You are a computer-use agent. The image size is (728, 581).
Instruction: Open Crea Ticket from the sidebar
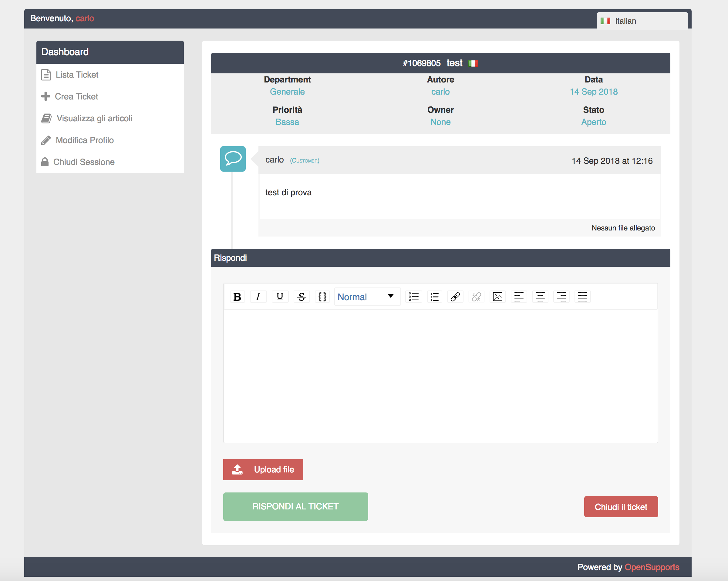(76, 96)
